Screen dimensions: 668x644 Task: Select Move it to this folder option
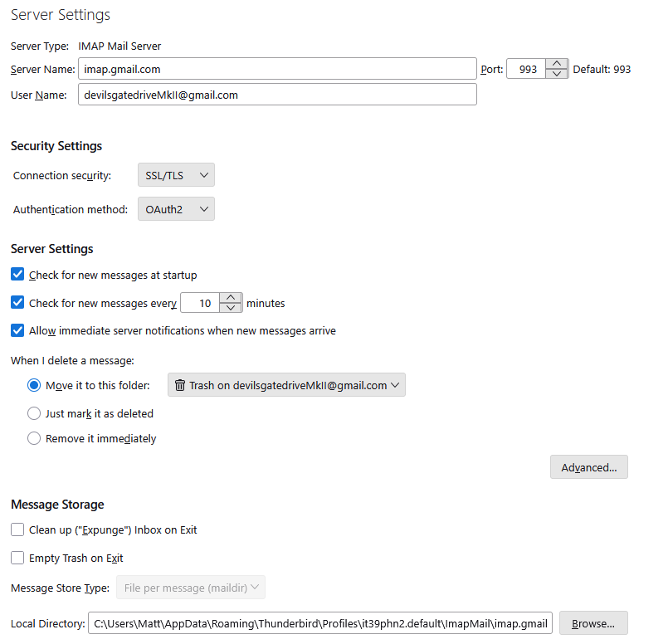pyautogui.click(x=34, y=385)
